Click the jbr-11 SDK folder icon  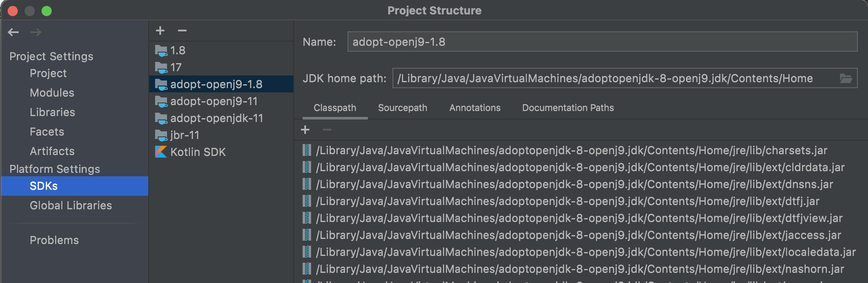tap(161, 136)
